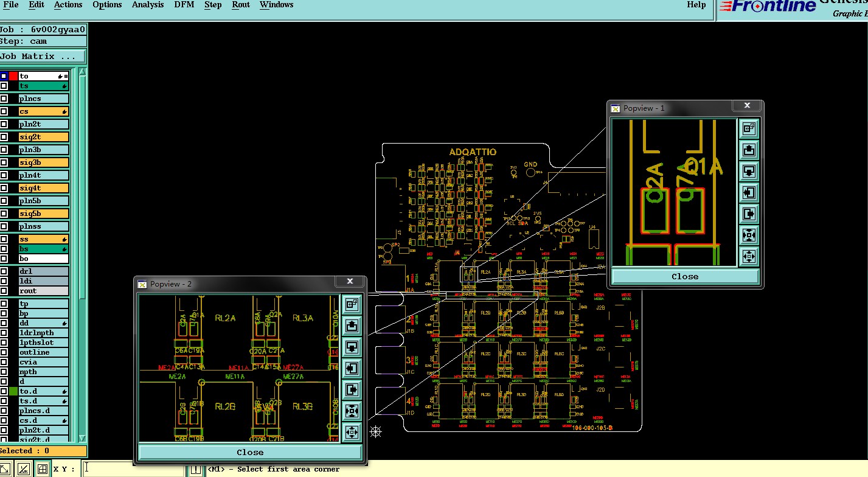Enable the checkbox for layer rout
Viewport: 868px width, 477px height.
4,291
